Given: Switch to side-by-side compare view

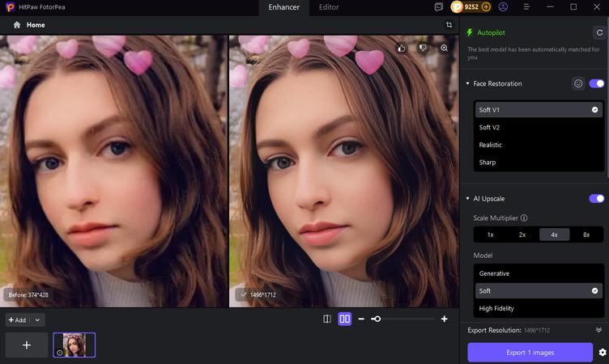Looking at the screenshot, I should (344, 319).
